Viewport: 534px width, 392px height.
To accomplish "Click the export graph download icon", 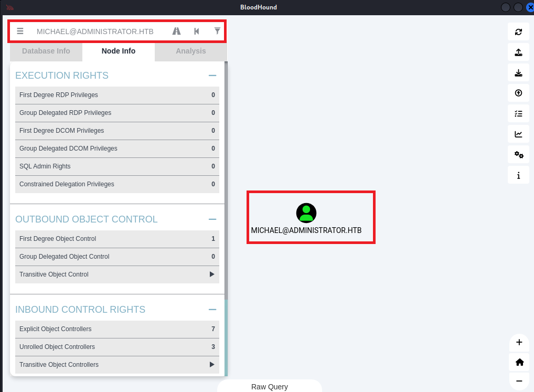I will (518, 72).
